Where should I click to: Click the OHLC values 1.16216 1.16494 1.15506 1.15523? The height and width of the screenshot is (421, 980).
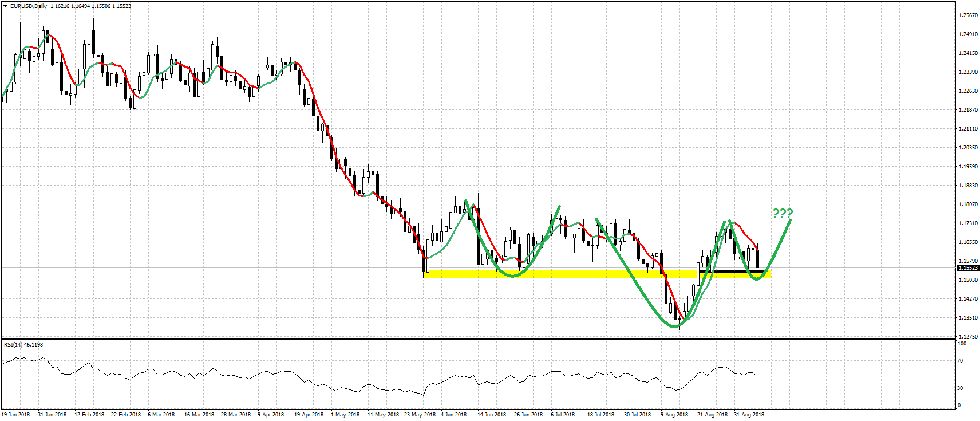click(x=91, y=6)
